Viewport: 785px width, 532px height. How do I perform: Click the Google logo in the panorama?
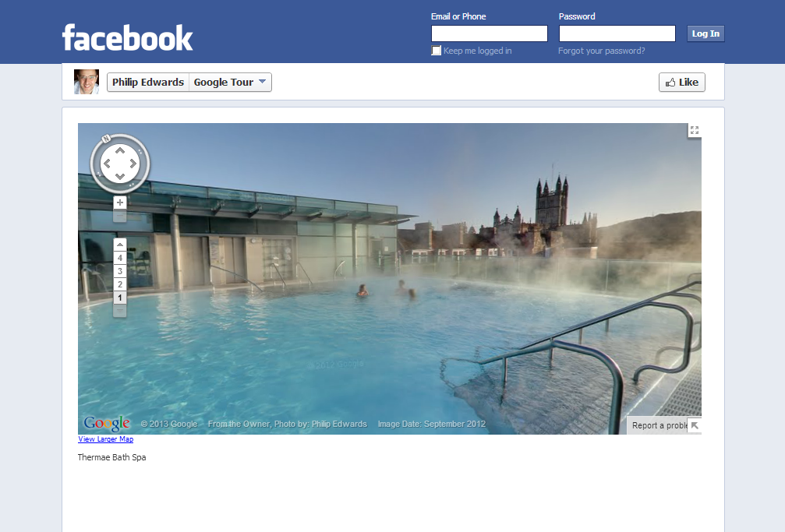point(107,424)
